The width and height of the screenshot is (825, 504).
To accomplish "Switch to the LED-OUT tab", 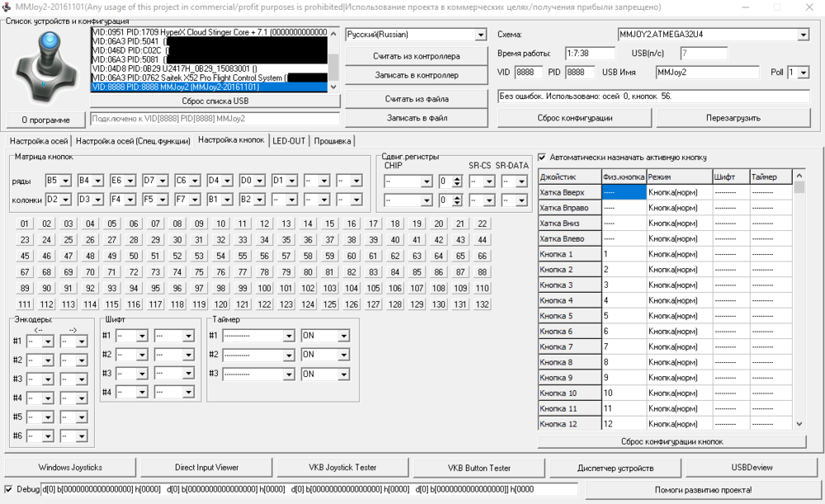I will click(289, 140).
